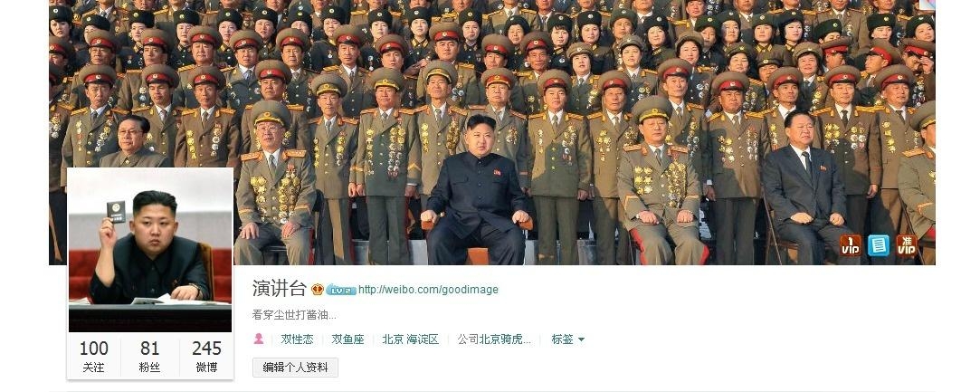Click the profile avatar photo
The height and width of the screenshot is (392, 980).
150,250
